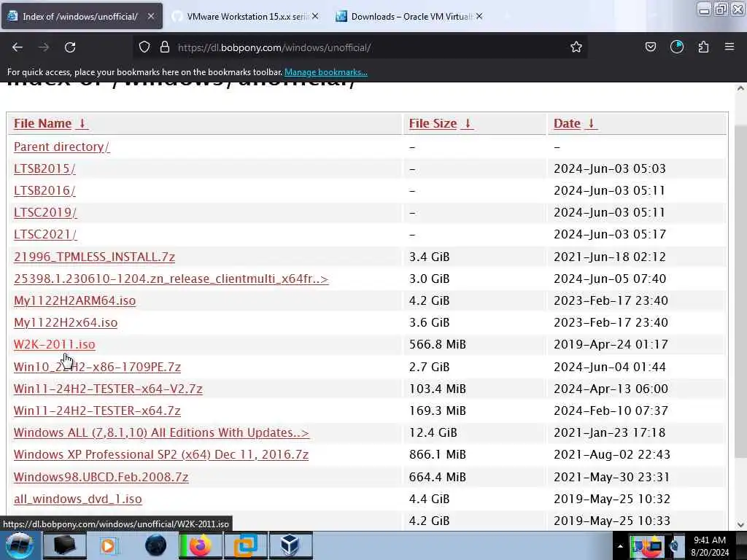Download all_windows_dvd_1.iso
The height and width of the screenshot is (560, 747).
click(x=77, y=499)
